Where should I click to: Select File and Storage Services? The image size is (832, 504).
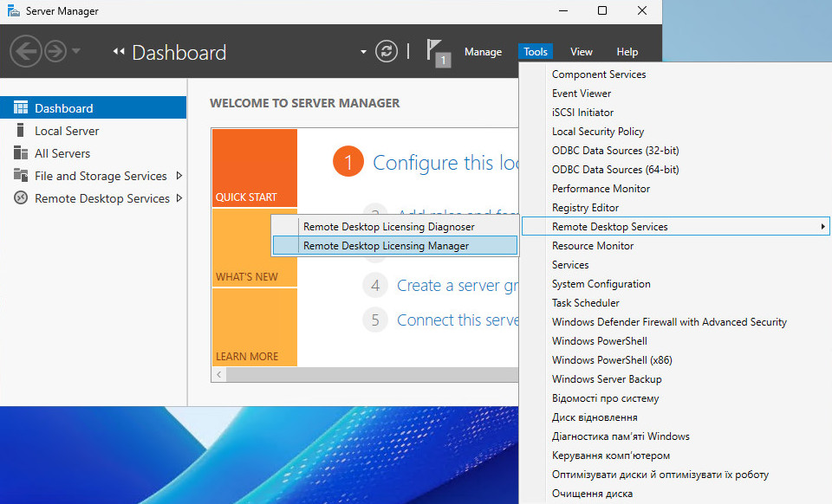pyautogui.click(x=93, y=176)
